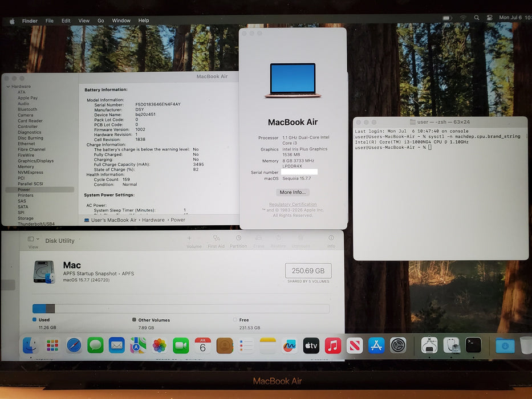Collapse the Hardware section in System Information
This screenshot has height=399, width=532.
coord(8,87)
